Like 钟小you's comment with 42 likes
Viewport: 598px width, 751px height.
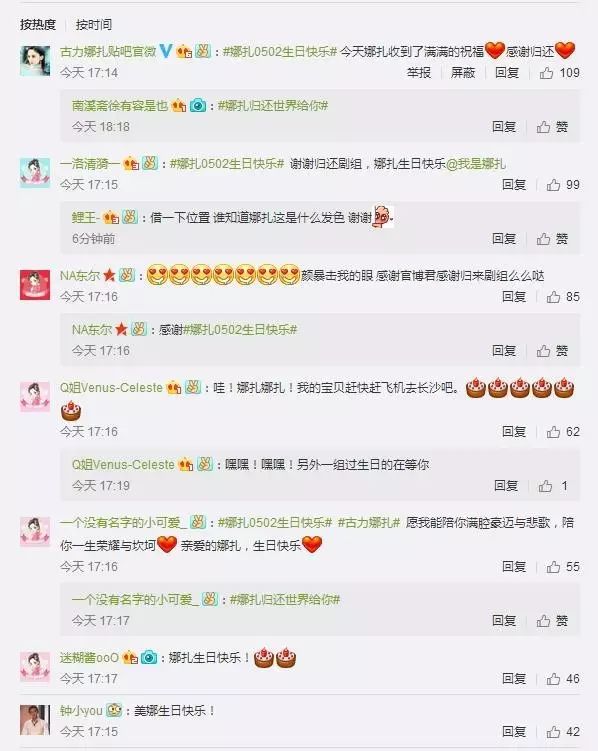pos(563,732)
